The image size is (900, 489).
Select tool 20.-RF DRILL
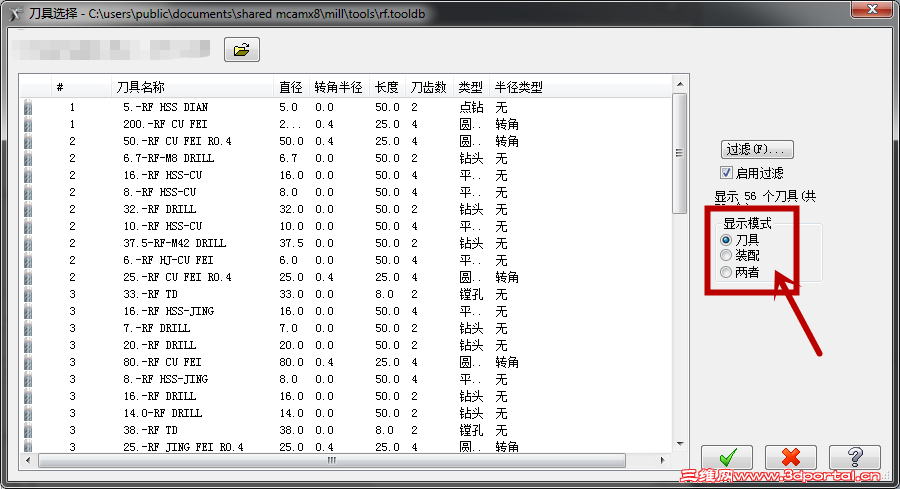click(x=160, y=346)
